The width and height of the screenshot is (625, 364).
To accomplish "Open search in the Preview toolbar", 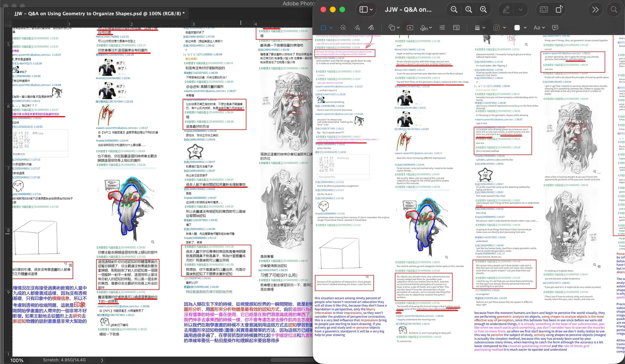I will pos(614,10).
